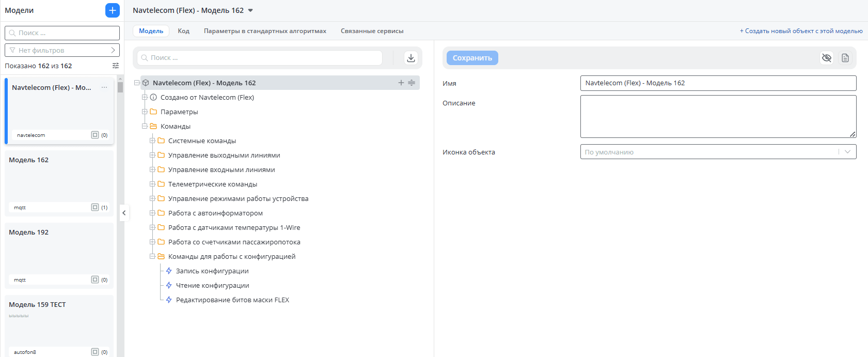Focus models sidebar search field
Screen dimensions: 868x357
(x=62, y=33)
